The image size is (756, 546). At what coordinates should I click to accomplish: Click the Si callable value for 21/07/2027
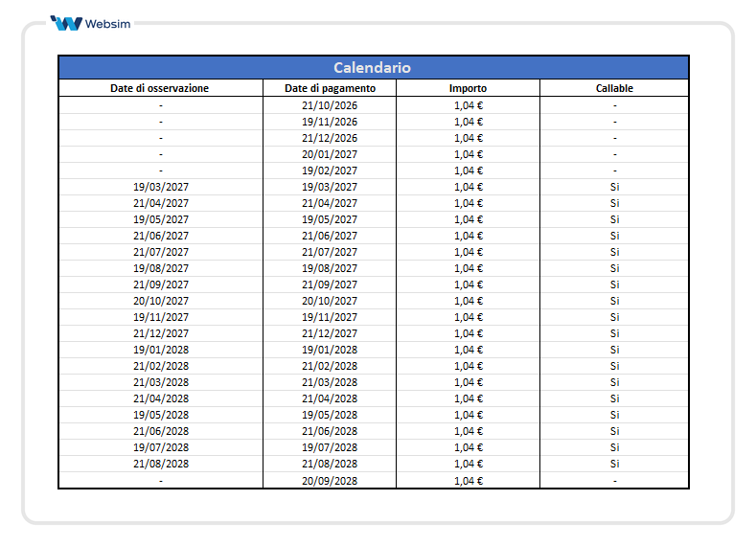615,252
